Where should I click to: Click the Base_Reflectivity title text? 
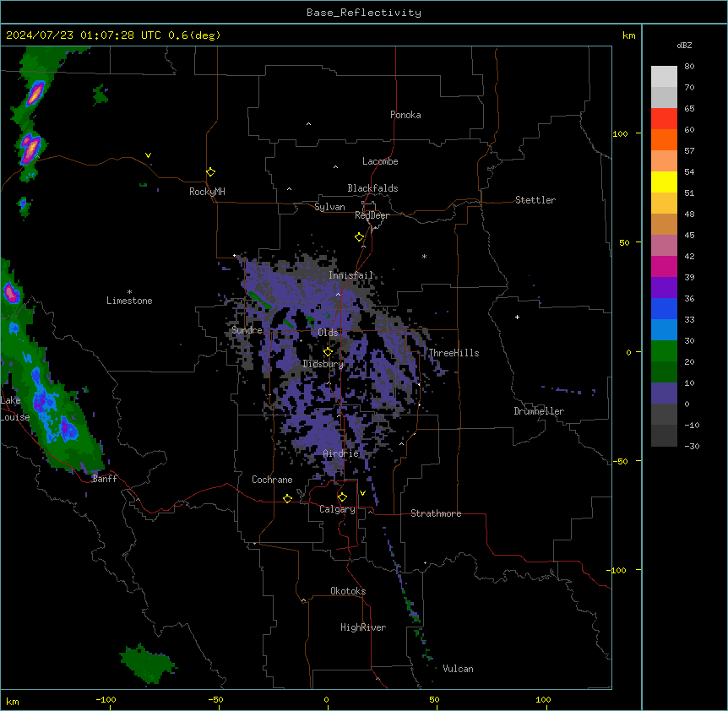tap(364, 13)
